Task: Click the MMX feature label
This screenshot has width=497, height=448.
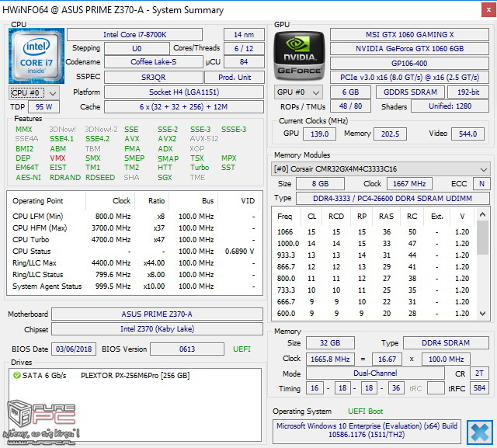Action: [x=24, y=129]
